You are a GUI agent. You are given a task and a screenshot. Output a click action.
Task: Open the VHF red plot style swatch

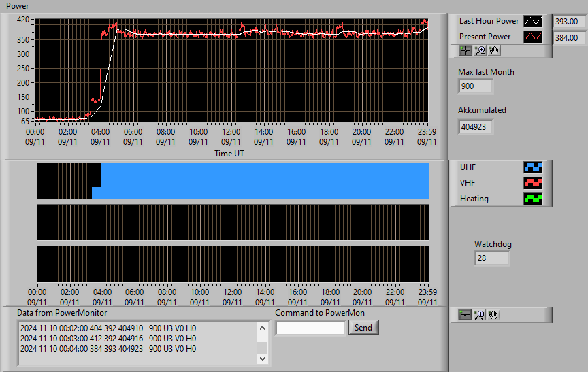pyautogui.click(x=533, y=183)
